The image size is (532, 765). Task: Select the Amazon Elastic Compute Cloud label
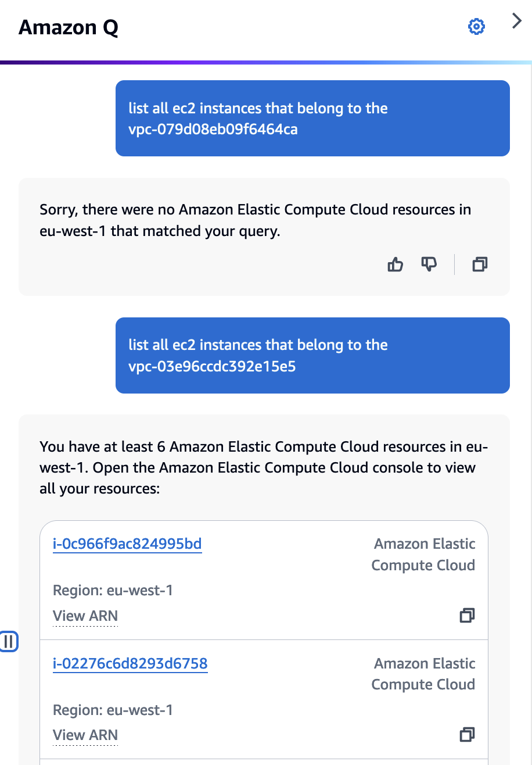(423, 554)
